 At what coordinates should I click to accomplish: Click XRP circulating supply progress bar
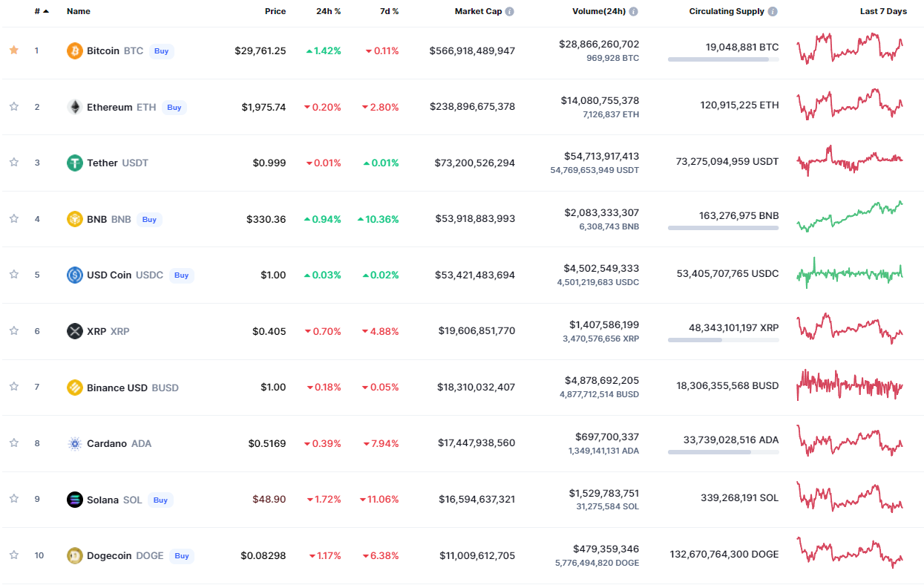724,340
